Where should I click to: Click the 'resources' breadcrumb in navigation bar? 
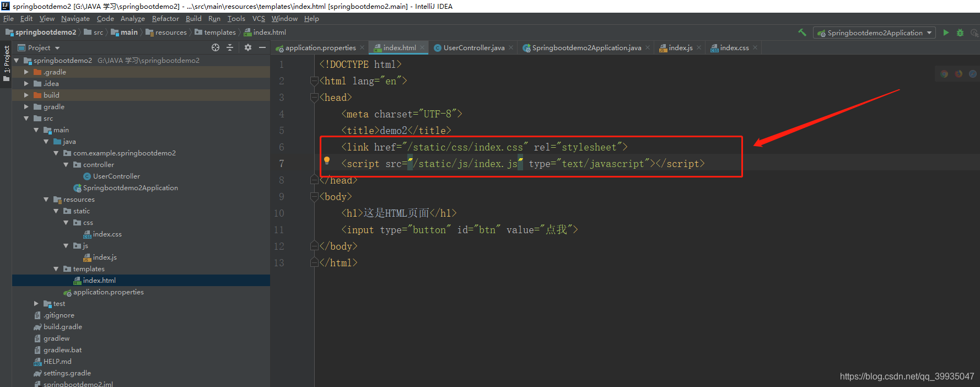tap(166, 33)
